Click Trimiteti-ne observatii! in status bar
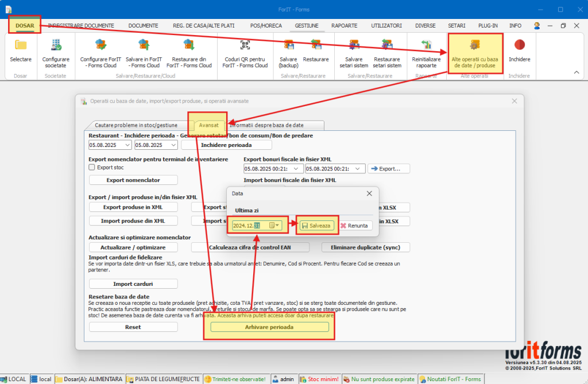The height and width of the screenshot is (384, 588). click(235, 379)
